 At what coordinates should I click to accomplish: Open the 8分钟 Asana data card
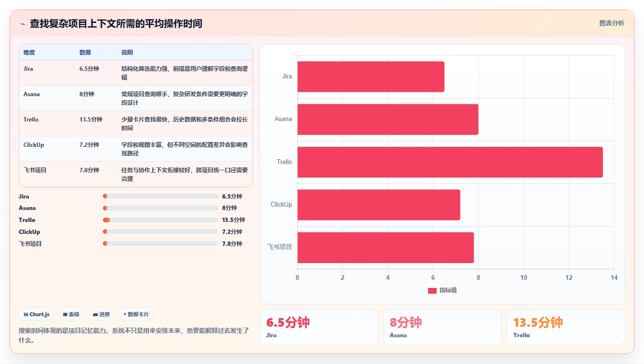click(x=442, y=327)
